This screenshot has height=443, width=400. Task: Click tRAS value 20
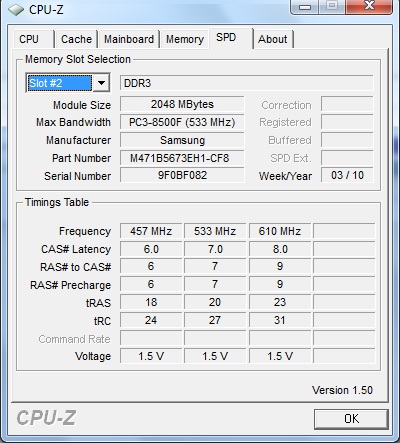click(215, 302)
